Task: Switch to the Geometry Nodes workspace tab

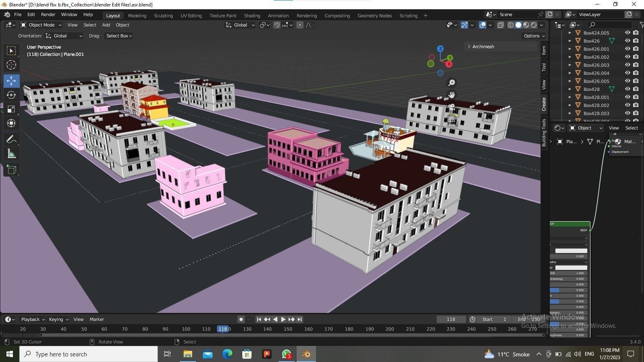Action: (x=375, y=16)
